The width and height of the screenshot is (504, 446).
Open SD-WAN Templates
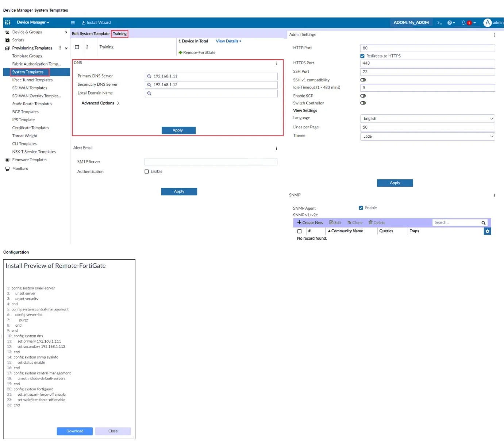point(30,88)
